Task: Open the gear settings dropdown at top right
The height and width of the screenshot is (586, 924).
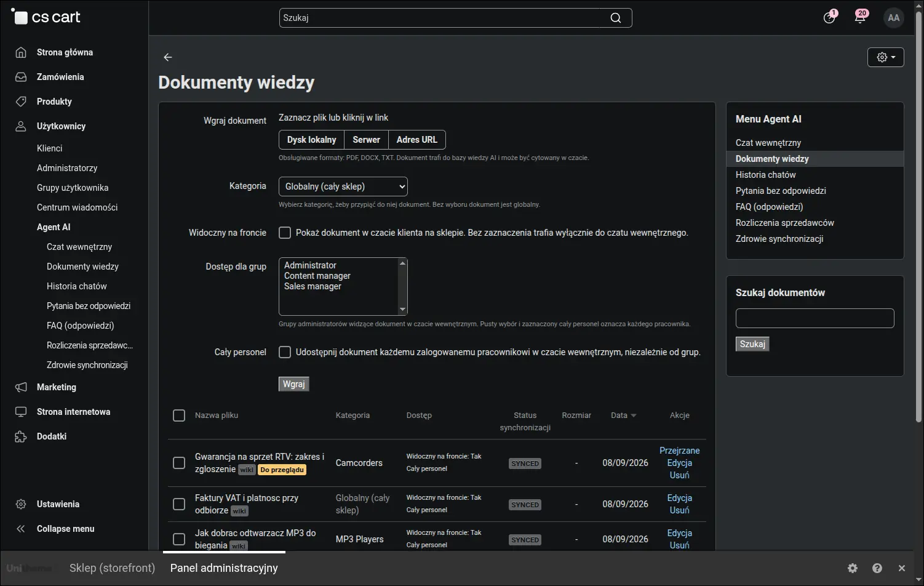Action: [x=886, y=57]
